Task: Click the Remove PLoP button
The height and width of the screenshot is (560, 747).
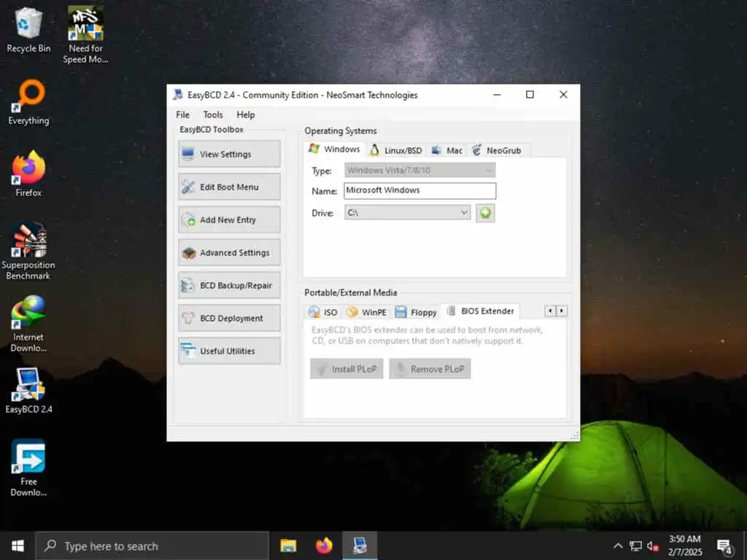Action: (430, 368)
